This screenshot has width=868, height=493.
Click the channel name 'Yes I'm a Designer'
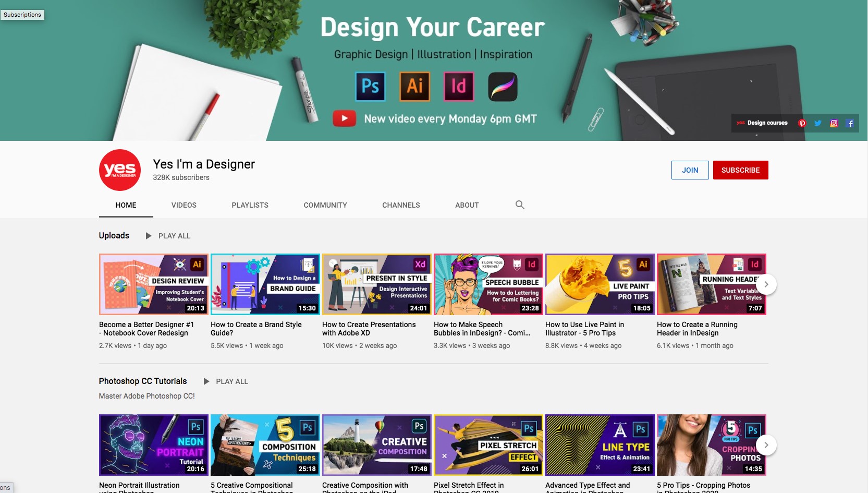[204, 164]
